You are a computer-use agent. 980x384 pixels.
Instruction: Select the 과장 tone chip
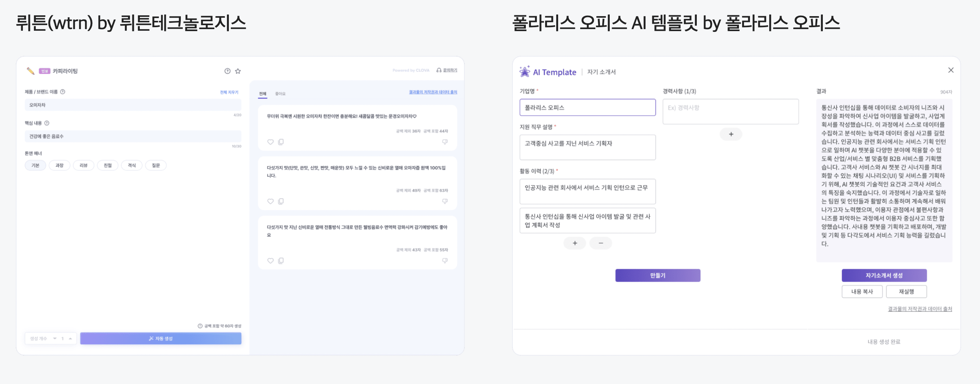(x=59, y=165)
